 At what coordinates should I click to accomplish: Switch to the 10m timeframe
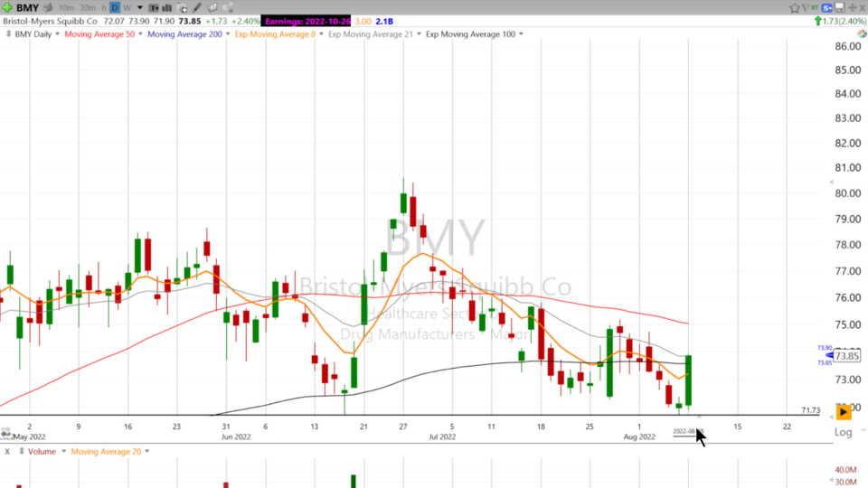coord(66,8)
